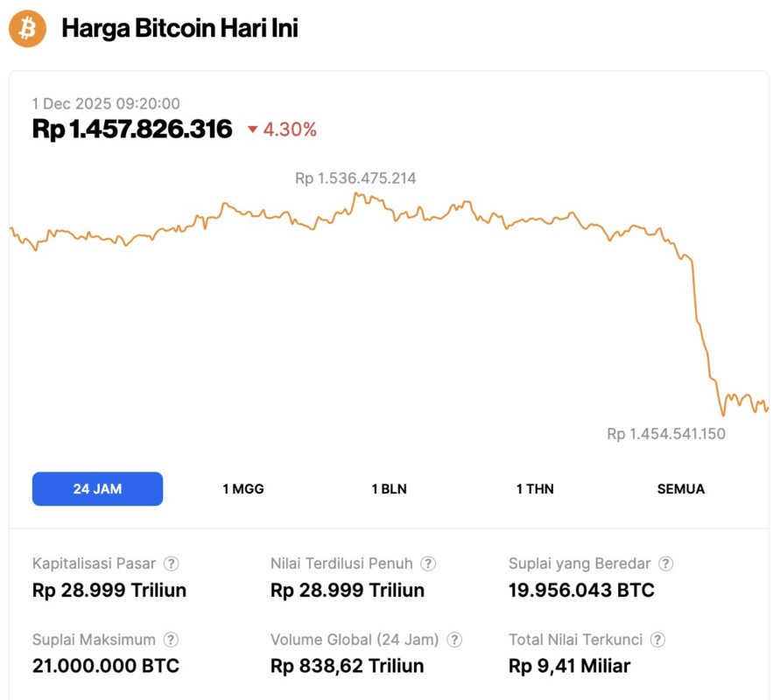Image resolution: width=773 pixels, height=700 pixels.
Task: Open the Kapitalisasi Pasar help icon
Action: point(172,563)
